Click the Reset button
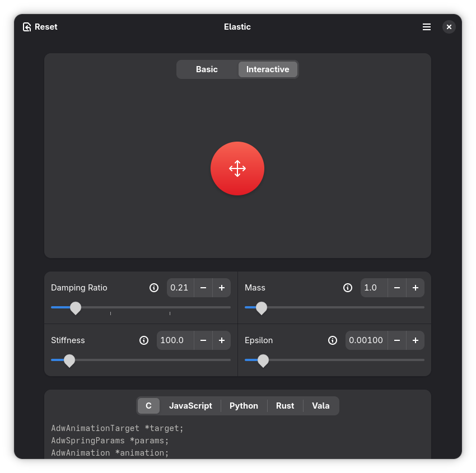 (40, 27)
